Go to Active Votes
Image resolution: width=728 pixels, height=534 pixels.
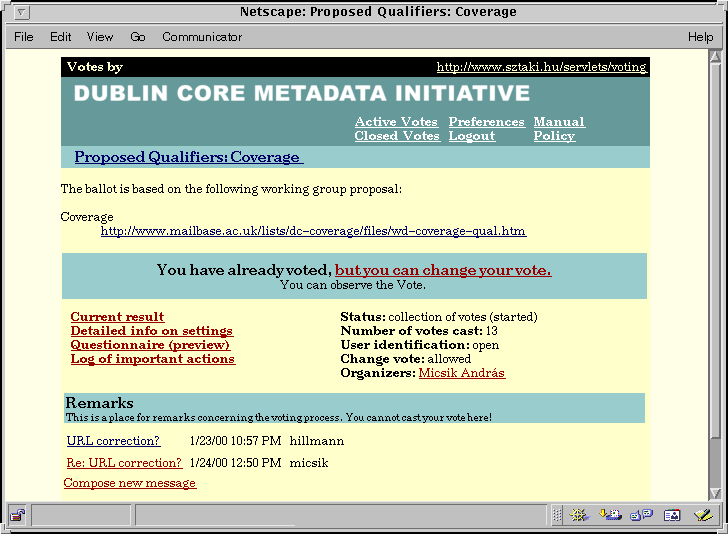pos(396,122)
